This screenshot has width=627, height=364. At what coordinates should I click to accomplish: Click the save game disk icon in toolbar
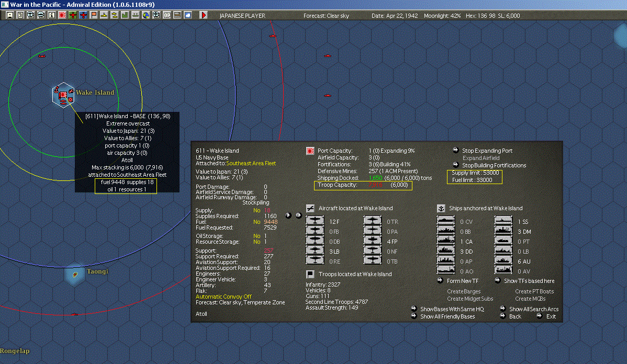tap(10, 15)
